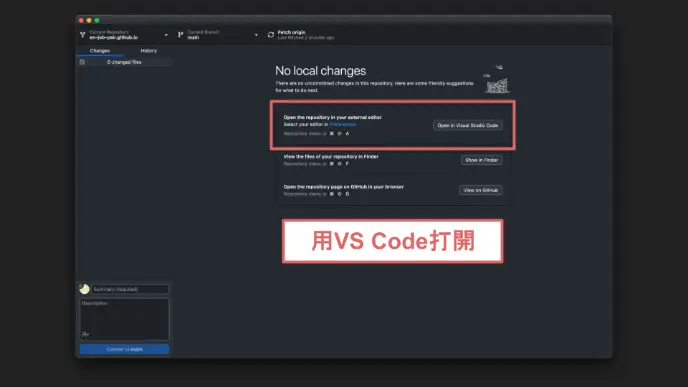The image size is (688, 387).
Task: Click the No local changes heading
Action: pos(321,71)
